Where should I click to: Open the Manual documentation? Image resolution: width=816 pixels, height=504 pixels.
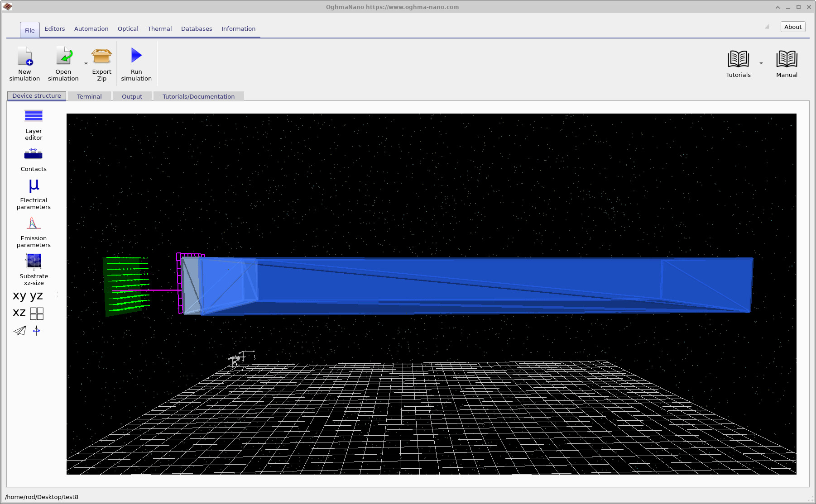787,63
